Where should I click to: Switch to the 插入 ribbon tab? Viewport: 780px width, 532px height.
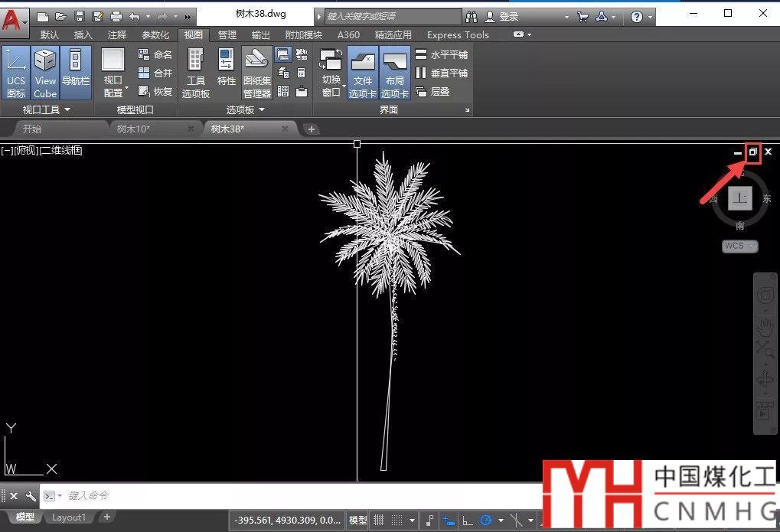[83, 34]
